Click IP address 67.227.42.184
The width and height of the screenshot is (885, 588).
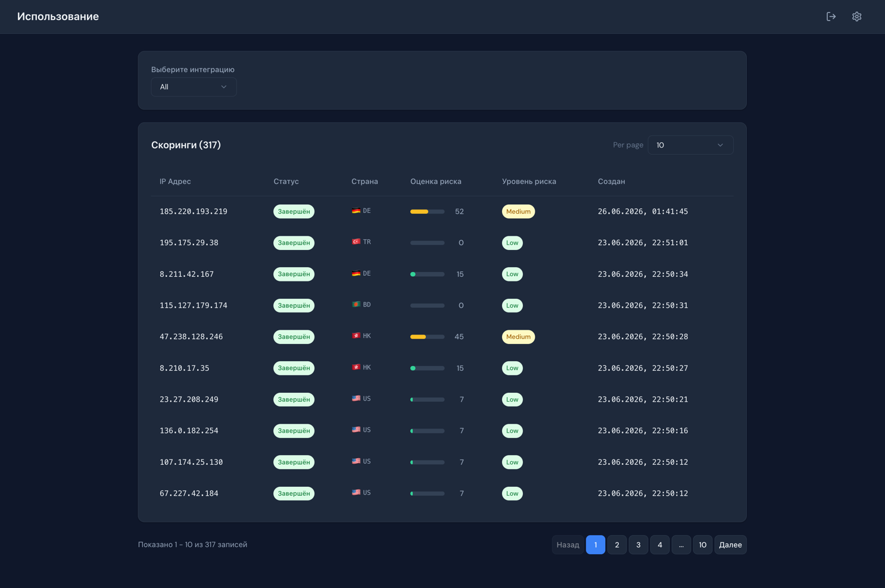click(189, 493)
